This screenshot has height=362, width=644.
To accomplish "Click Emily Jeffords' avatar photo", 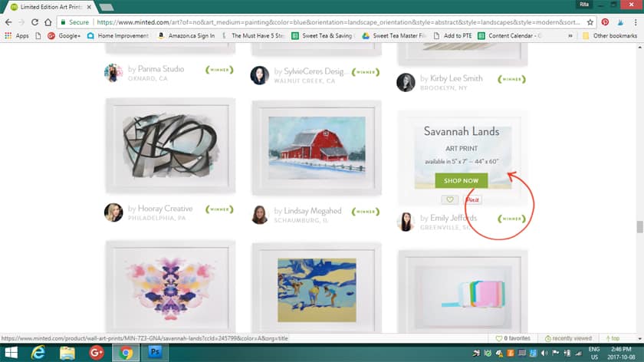I will pyautogui.click(x=406, y=222).
